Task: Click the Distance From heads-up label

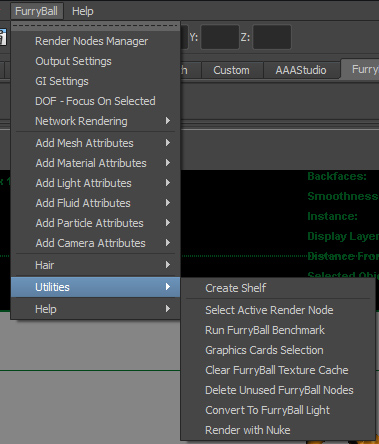Action: pos(343,256)
